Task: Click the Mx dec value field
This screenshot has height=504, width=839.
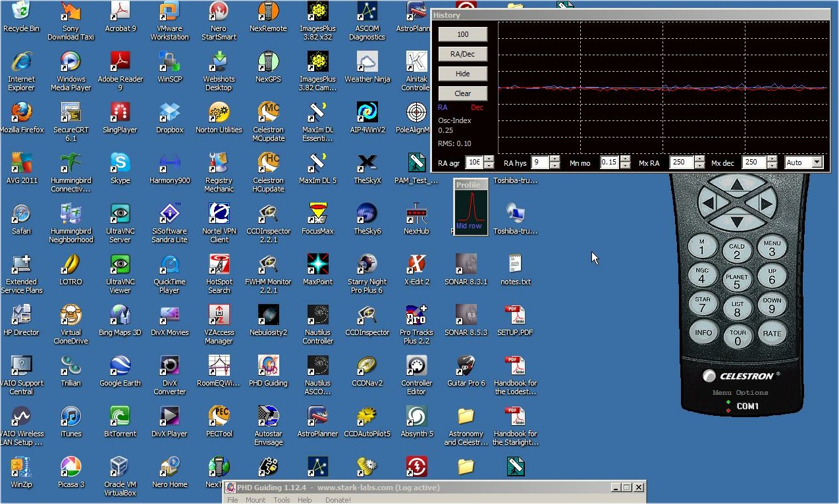Action: pos(754,163)
